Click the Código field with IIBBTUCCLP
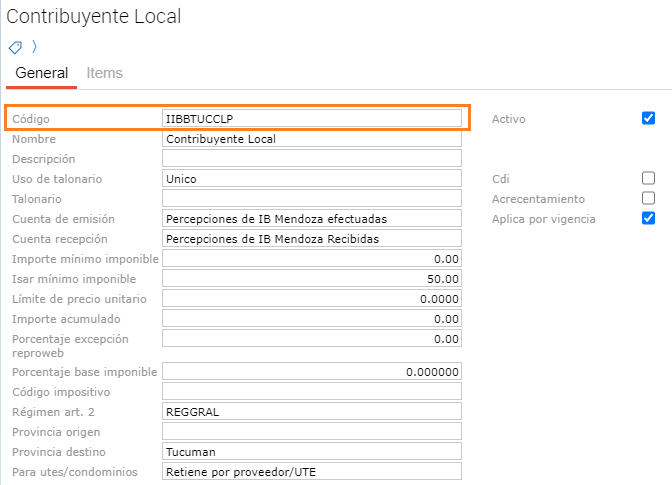This screenshot has width=672, height=485. [312, 118]
